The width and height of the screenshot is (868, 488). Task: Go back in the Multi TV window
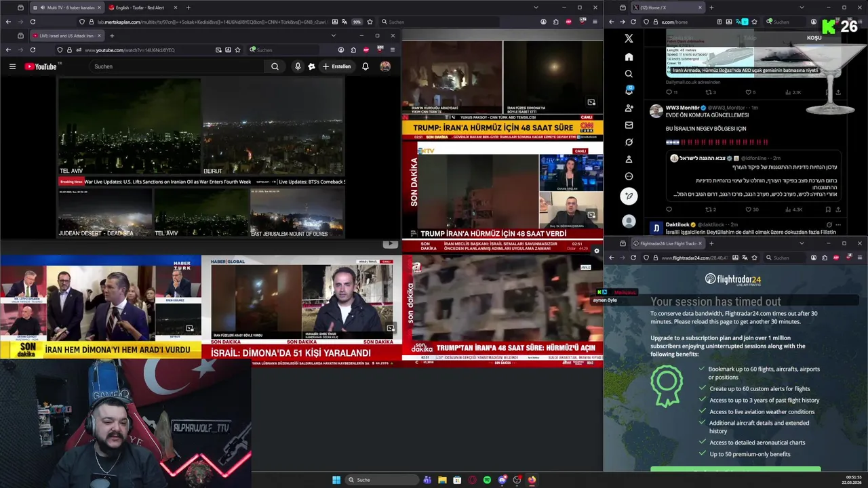click(x=8, y=22)
